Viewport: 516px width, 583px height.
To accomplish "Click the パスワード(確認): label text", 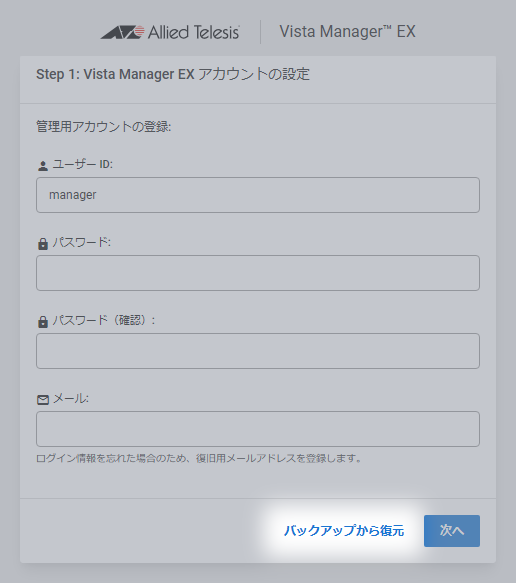I will 104,320.
